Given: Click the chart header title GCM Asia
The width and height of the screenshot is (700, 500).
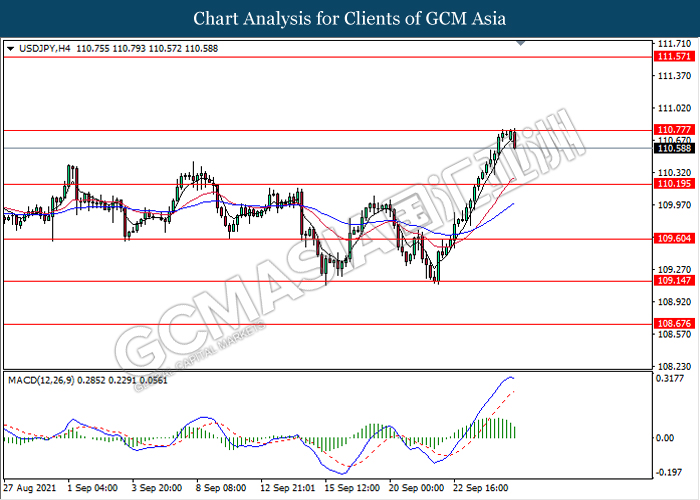Looking at the screenshot, I should [350, 19].
